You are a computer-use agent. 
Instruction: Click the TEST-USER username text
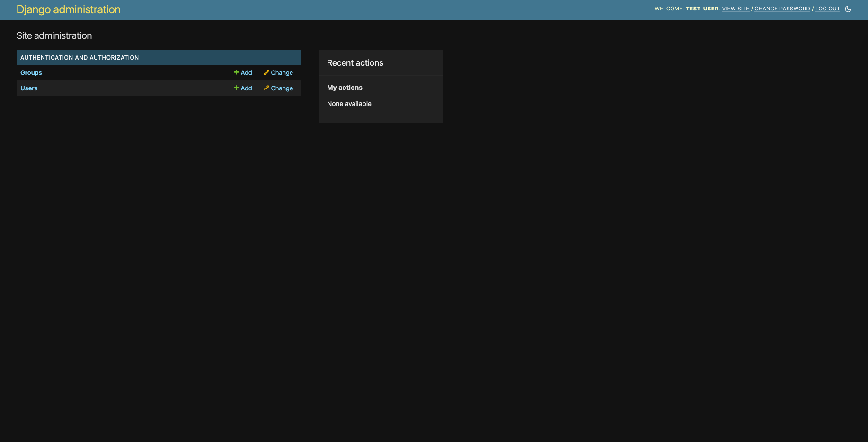(703, 9)
